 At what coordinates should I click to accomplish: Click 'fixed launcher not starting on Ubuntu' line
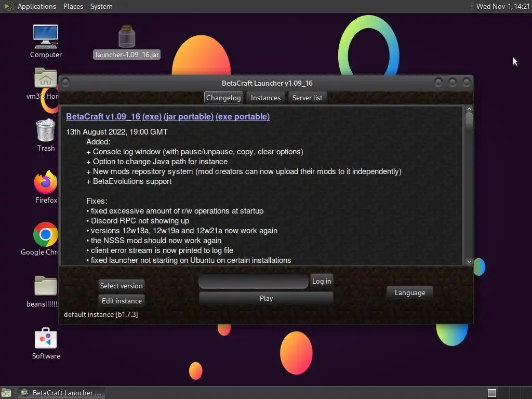pos(189,260)
